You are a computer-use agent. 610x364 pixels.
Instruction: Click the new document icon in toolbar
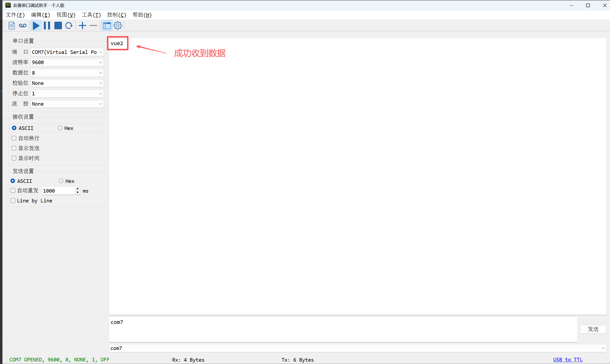coord(11,26)
